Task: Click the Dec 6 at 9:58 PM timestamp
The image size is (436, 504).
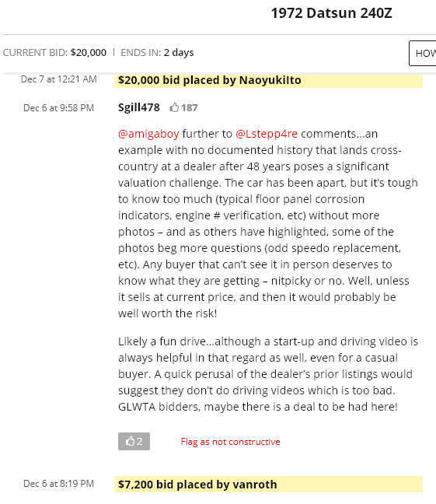Action: click(59, 107)
